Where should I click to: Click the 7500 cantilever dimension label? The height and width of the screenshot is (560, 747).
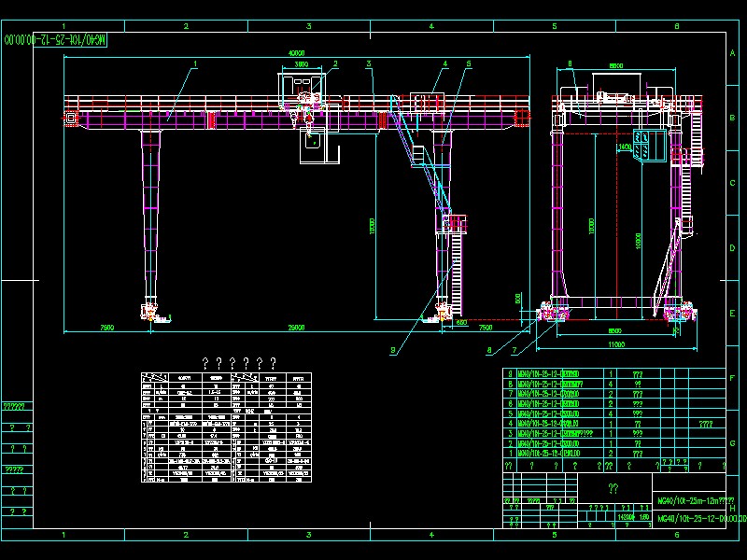pyautogui.click(x=106, y=328)
